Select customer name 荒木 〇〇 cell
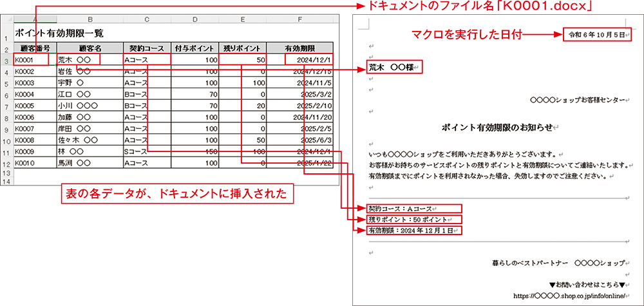The image size is (644, 306). [90, 60]
